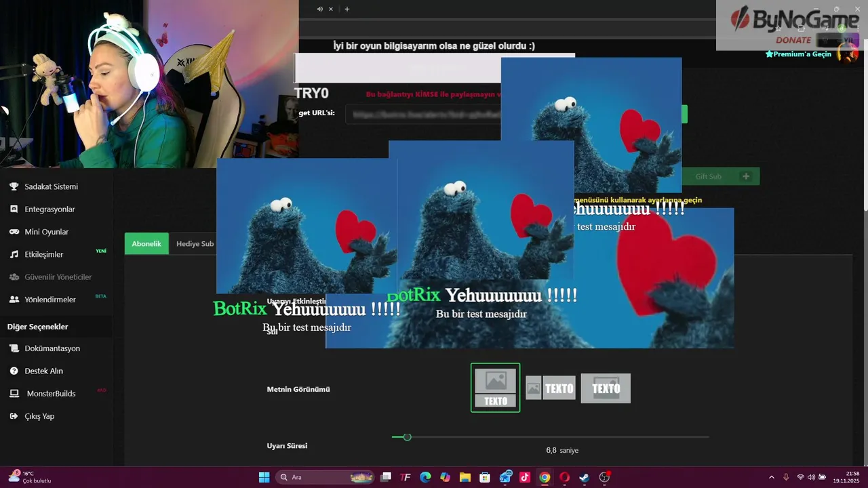This screenshot has width=868, height=488.
Task: Open Steam from the taskbar
Action: click(585, 477)
